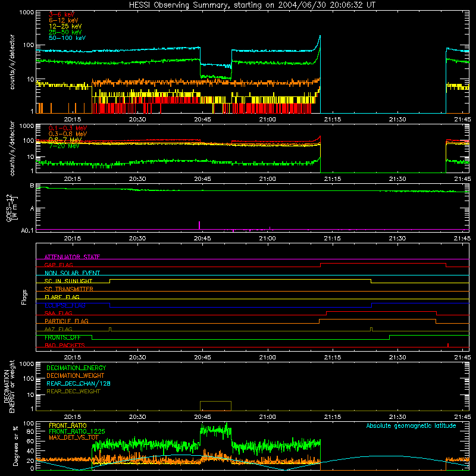Screen dimensions: 476x476
Task: Click the yellow 0.8-7 MeV legend label
Action: click(65, 140)
